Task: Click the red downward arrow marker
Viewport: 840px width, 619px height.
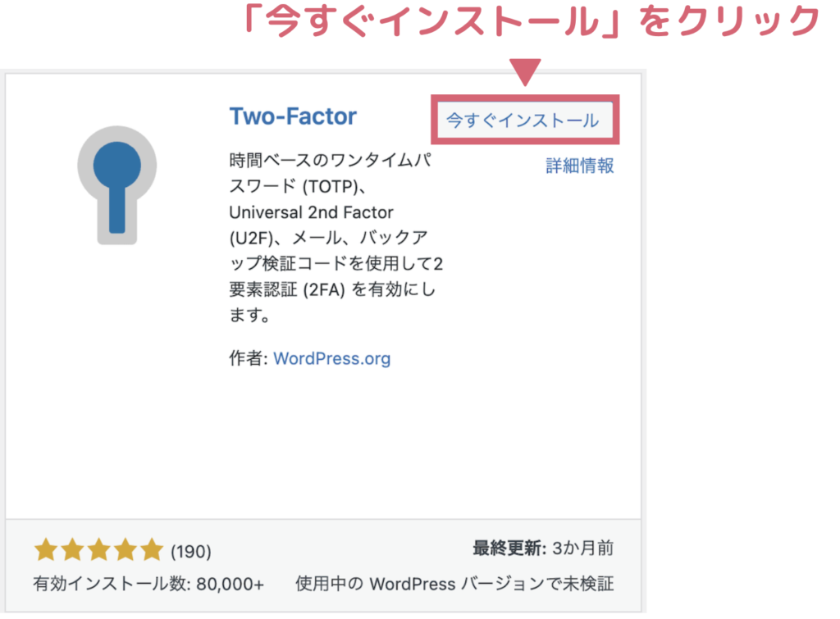Action: click(x=525, y=72)
